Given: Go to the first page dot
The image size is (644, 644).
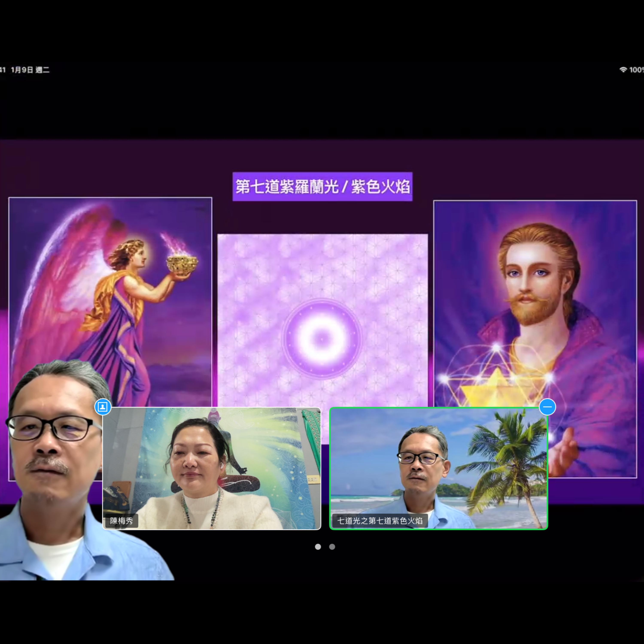Looking at the screenshot, I should 318,547.
